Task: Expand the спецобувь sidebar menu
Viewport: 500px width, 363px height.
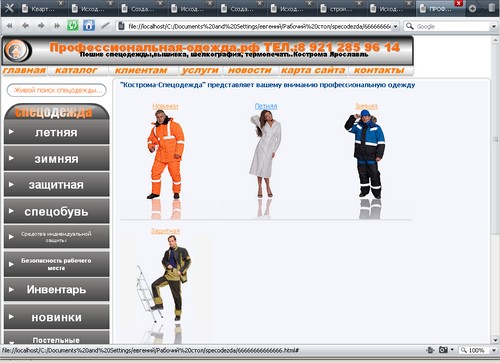Action: pos(56,211)
